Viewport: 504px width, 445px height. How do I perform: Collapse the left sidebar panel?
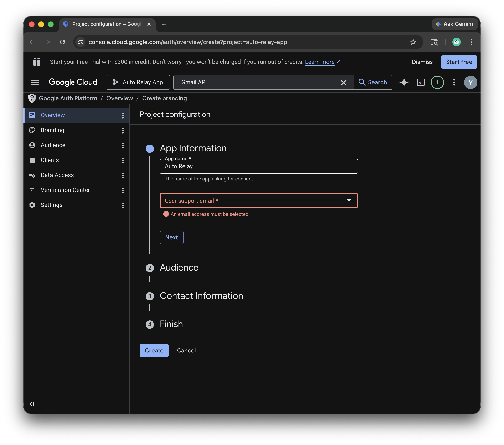coord(32,404)
